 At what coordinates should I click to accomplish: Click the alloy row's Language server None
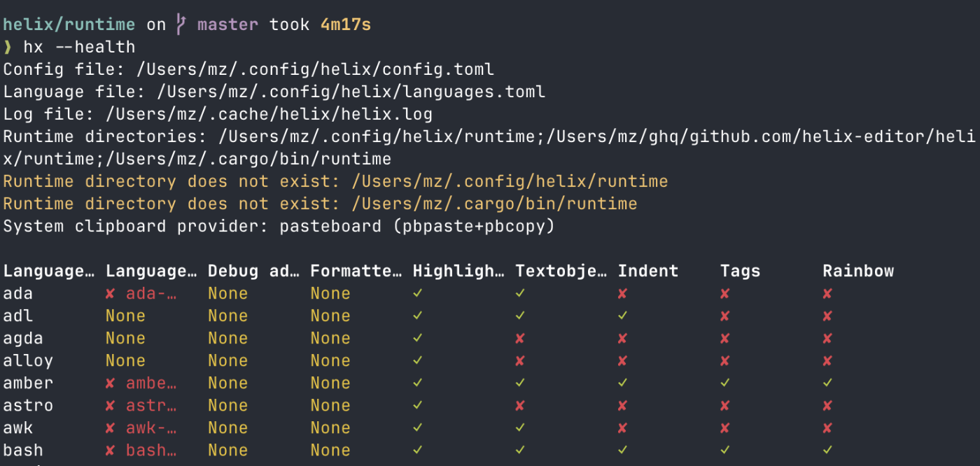point(126,361)
